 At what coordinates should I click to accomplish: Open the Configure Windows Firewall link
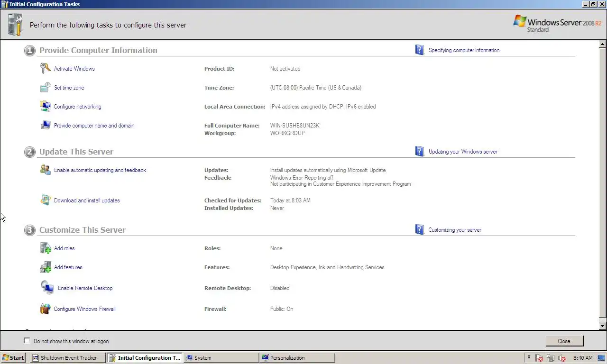point(84,309)
